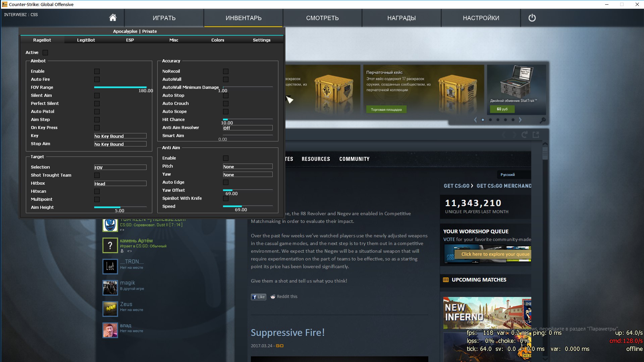
Task: Open камень Артём question-mark avatar
Action: (110, 245)
